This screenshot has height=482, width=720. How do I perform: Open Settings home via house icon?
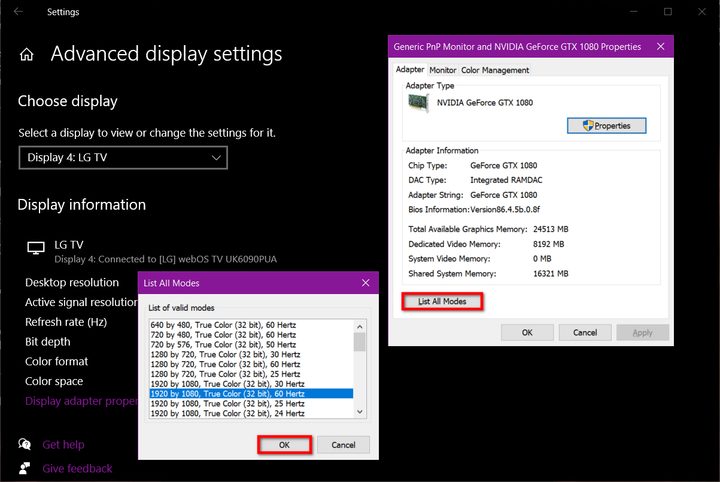tap(27, 55)
